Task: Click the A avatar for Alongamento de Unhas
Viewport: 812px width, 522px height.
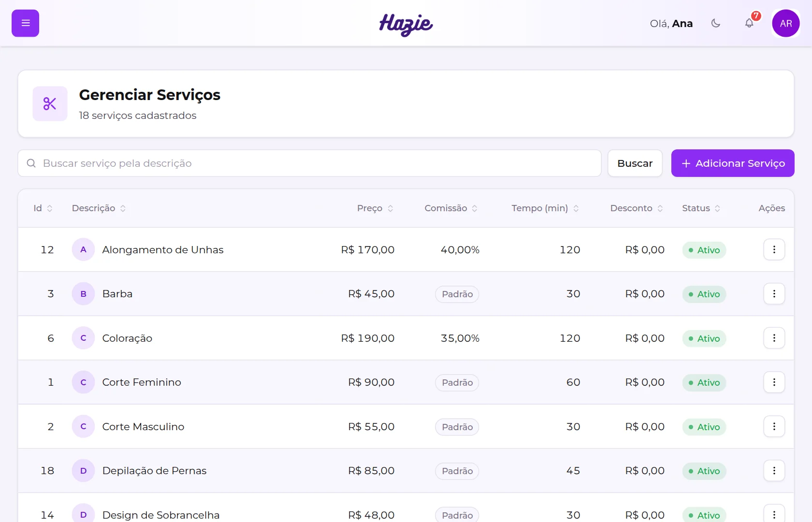Action: pyautogui.click(x=83, y=249)
